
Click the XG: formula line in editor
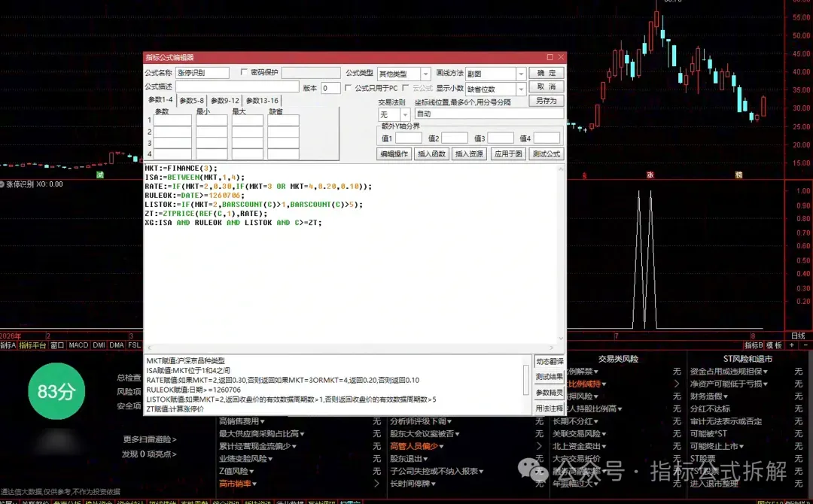(x=233, y=223)
